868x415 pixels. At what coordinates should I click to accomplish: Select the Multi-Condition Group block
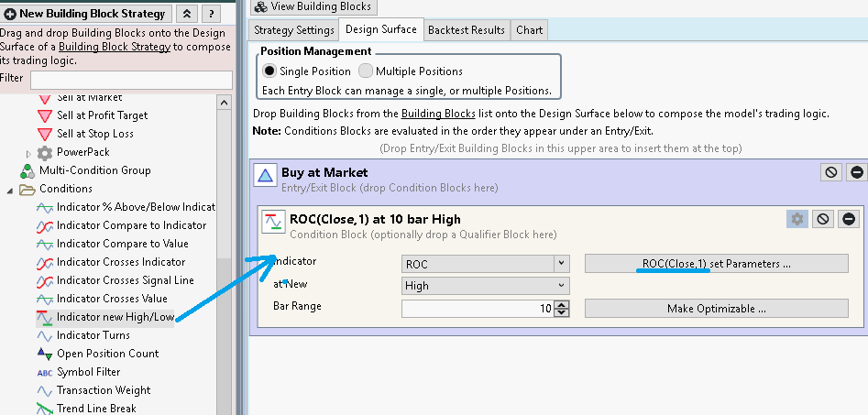(x=93, y=170)
